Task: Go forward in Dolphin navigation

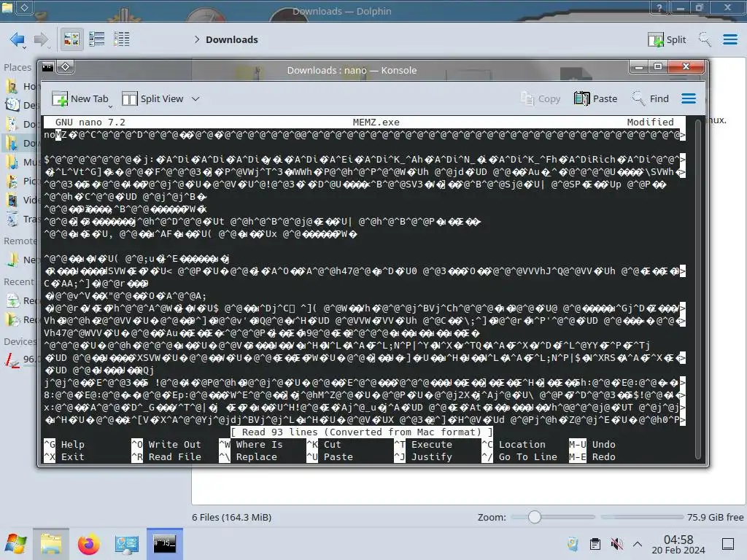Action: [42, 39]
